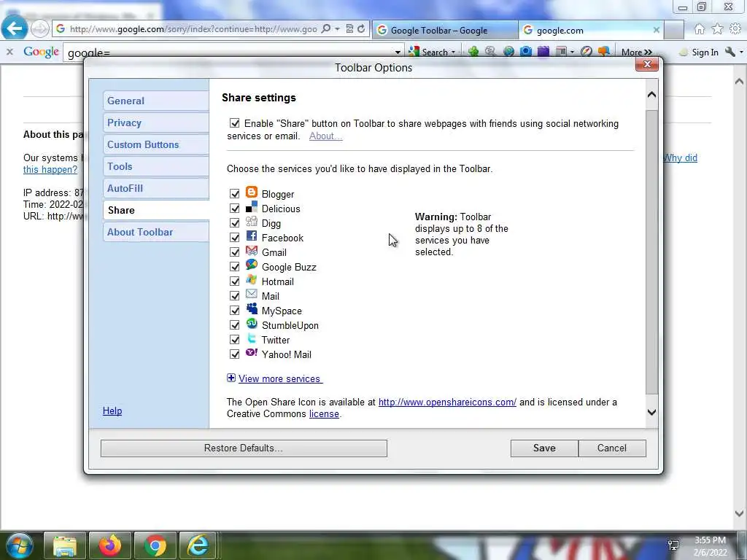The image size is (747, 560).
Task: Open the IE Favorites star icon
Action: [718, 29]
